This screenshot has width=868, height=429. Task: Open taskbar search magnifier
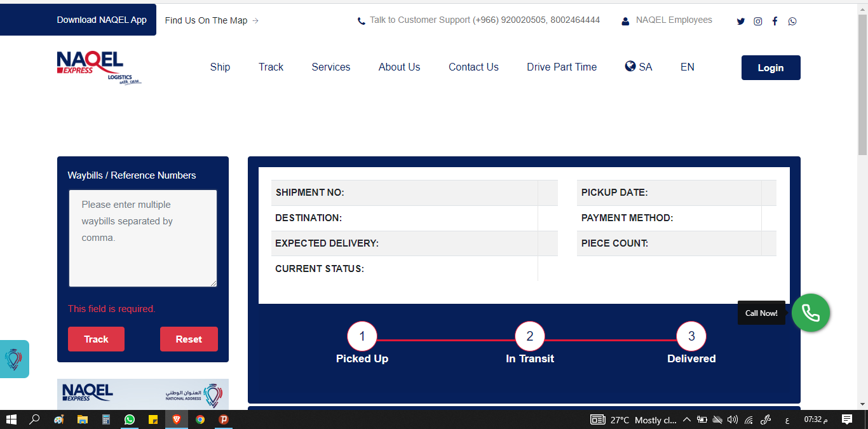click(34, 419)
